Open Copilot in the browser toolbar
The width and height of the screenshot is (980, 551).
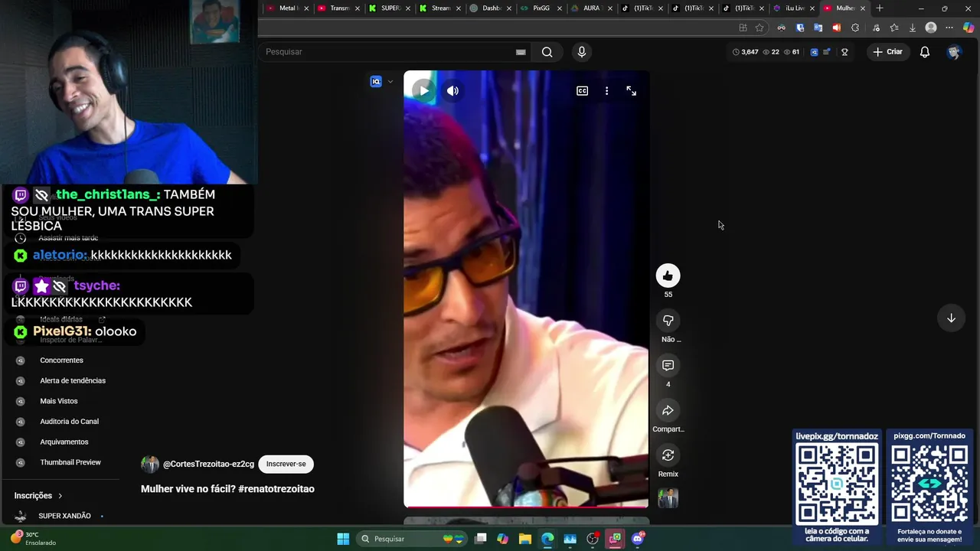point(969,28)
